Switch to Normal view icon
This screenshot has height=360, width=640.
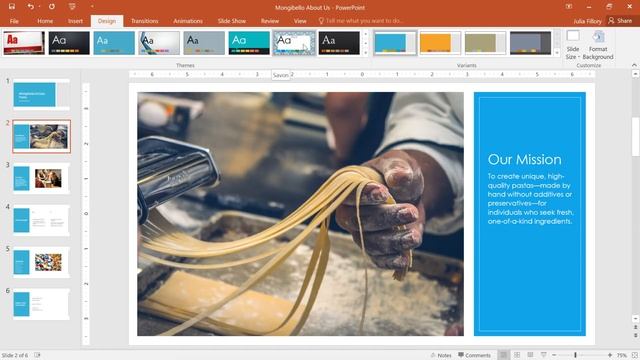tap(504, 355)
